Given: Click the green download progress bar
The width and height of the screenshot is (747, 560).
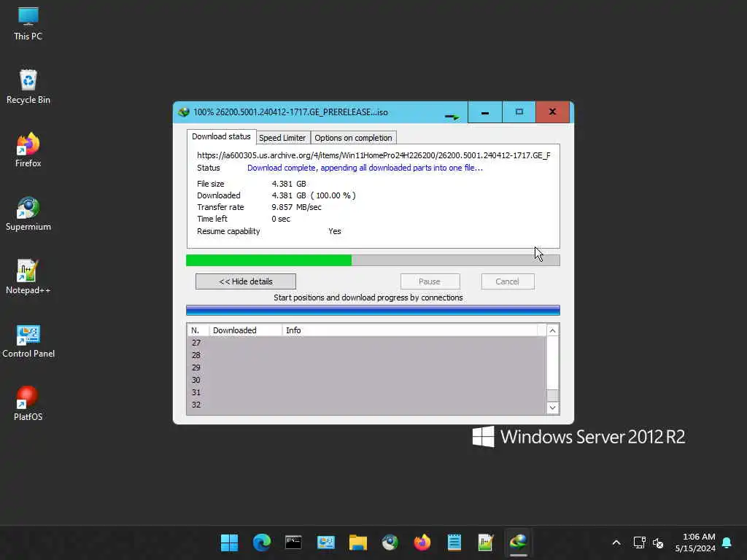Looking at the screenshot, I should click(373, 260).
